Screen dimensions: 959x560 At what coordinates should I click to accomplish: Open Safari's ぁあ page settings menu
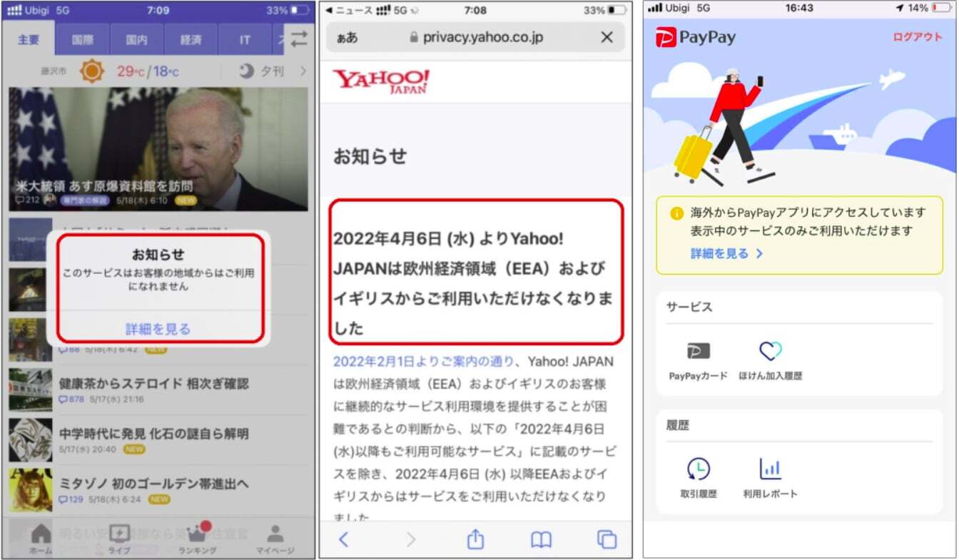coord(347,38)
